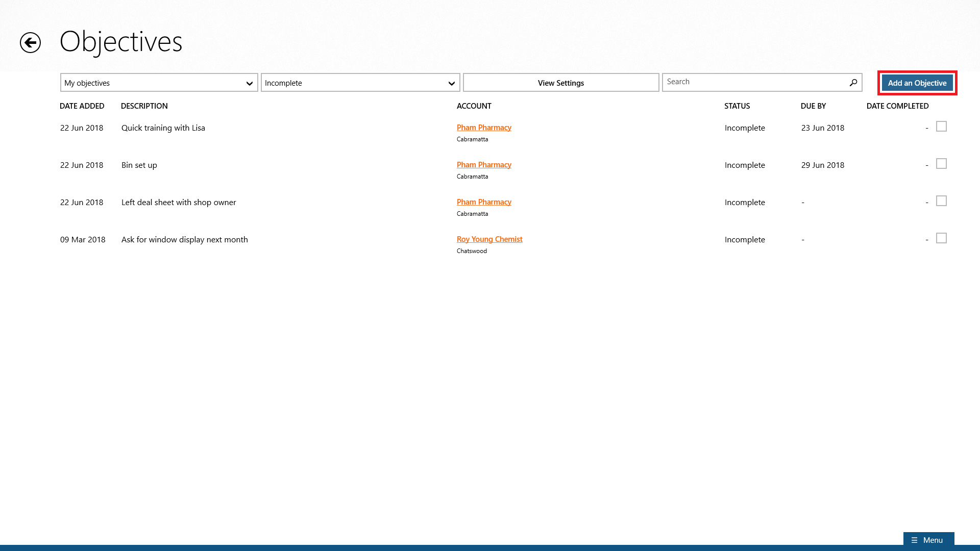This screenshot has width=980, height=551.
Task: Select the Bin set up description
Action: (x=139, y=165)
